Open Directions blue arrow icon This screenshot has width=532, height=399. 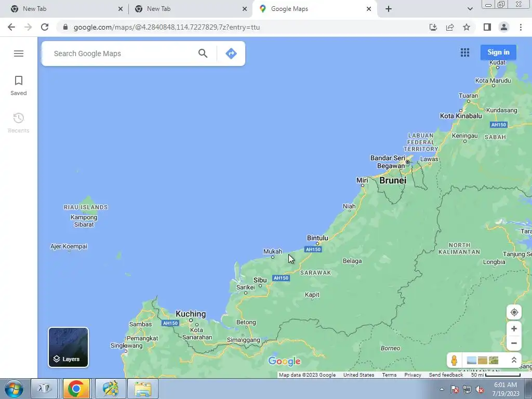tap(231, 54)
